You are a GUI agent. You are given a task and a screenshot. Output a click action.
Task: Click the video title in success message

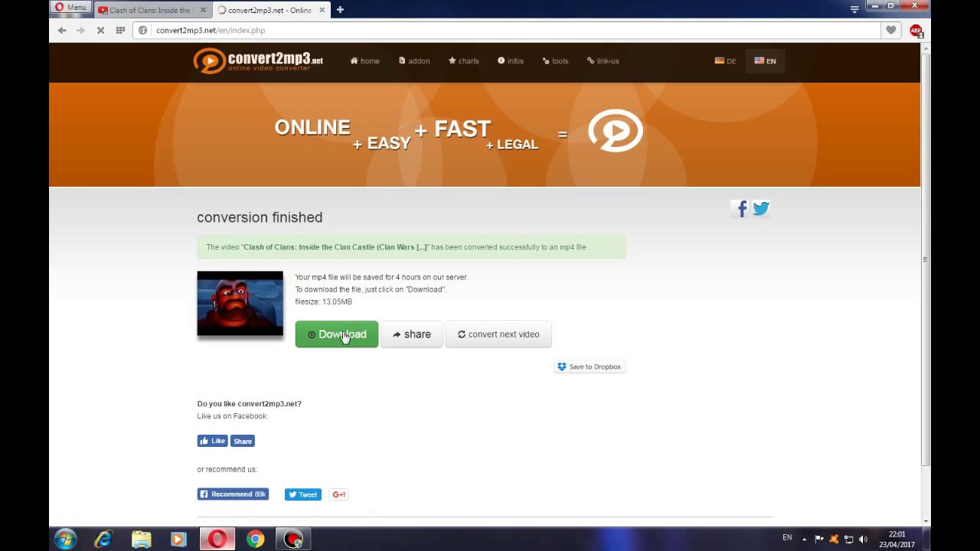(335, 247)
